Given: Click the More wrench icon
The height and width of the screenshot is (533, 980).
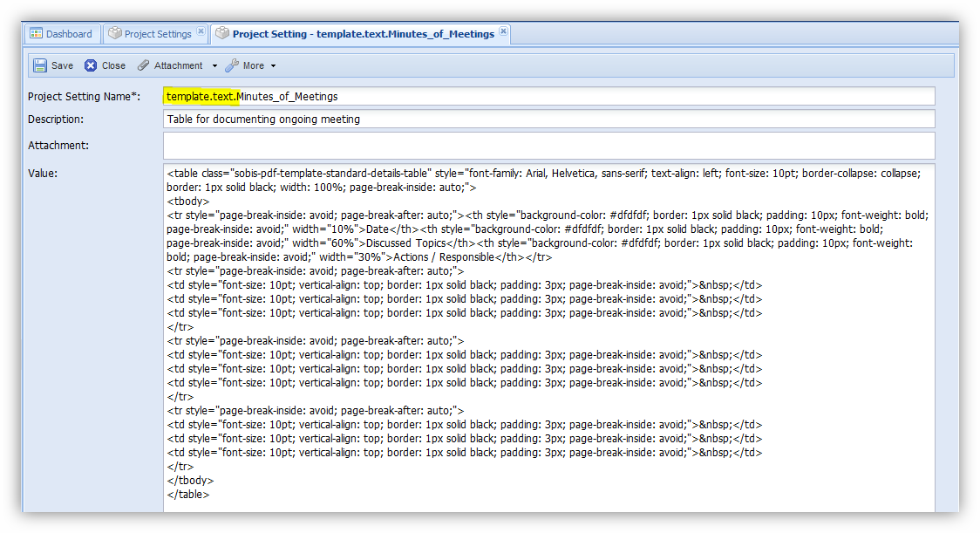Looking at the screenshot, I should pos(232,65).
